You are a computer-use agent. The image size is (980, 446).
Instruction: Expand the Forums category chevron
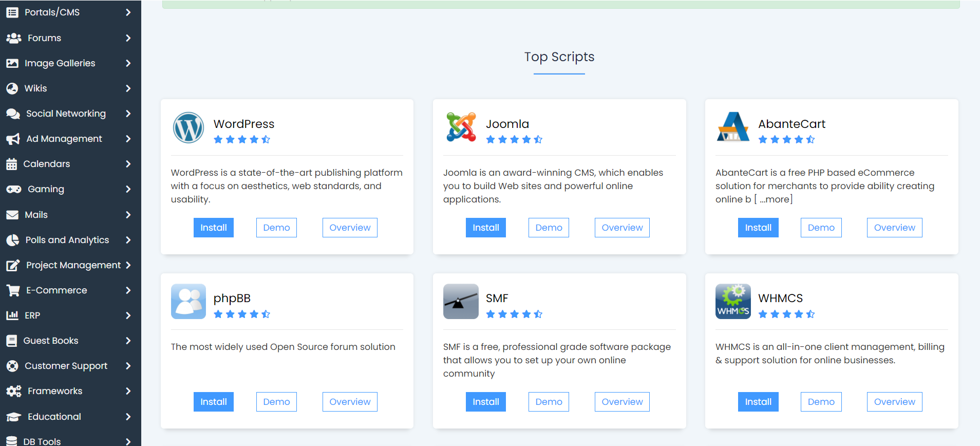pyautogui.click(x=128, y=38)
